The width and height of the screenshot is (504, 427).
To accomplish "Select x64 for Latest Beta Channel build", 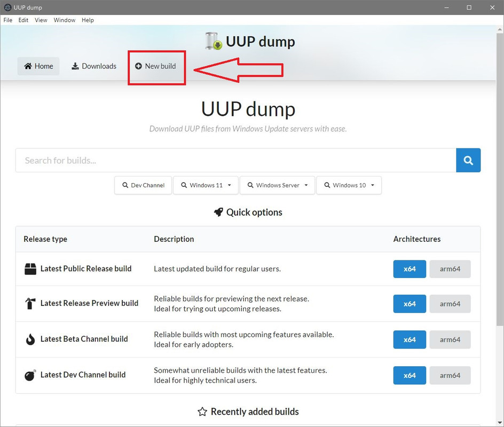I will click(x=409, y=339).
